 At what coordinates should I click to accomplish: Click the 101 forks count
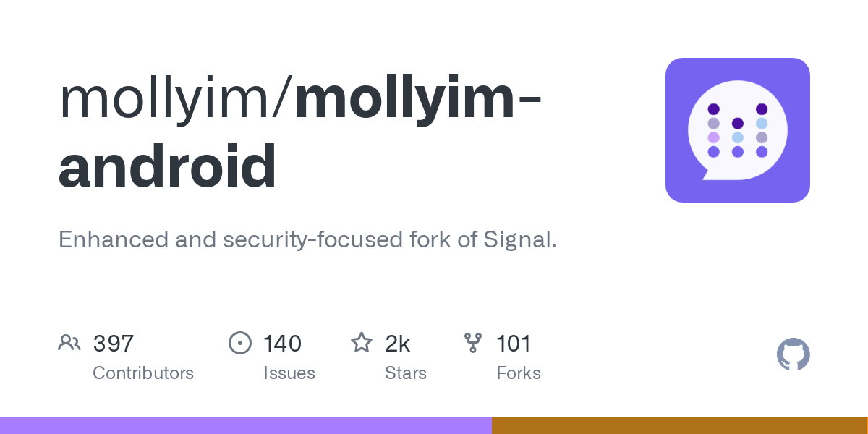(x=514, y=344)
